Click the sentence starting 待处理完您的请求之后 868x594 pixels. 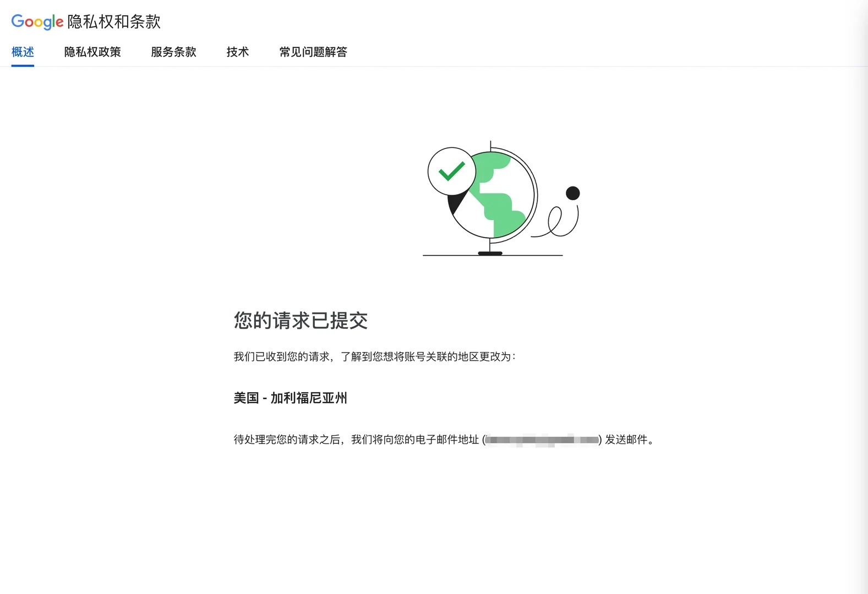pyautogui.click(x=444, y=439)
